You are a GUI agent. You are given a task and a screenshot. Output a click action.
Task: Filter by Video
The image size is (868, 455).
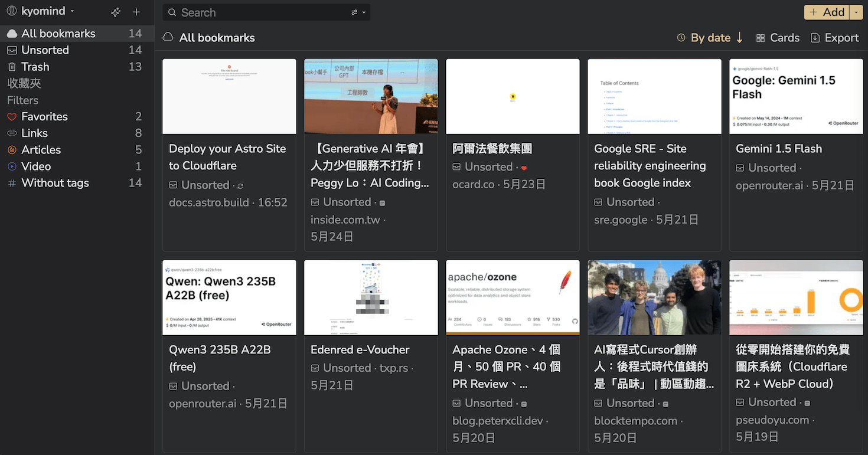[x=77, y=166]
